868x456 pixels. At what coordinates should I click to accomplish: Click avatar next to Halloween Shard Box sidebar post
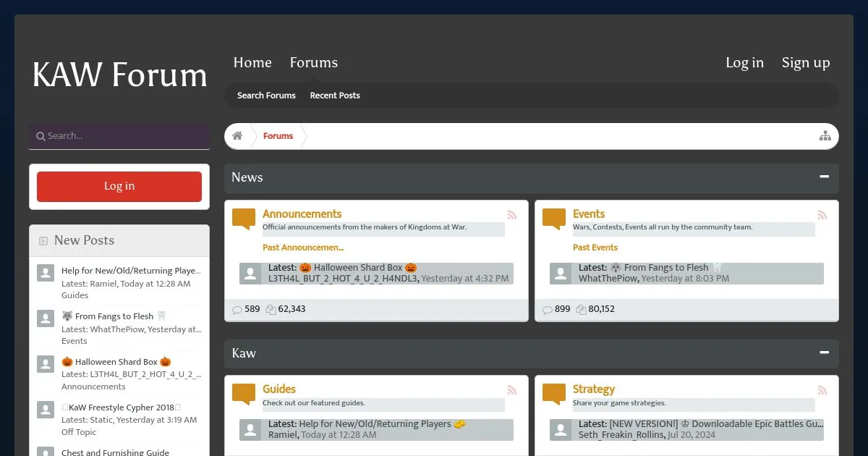click(x=46, y=364)
